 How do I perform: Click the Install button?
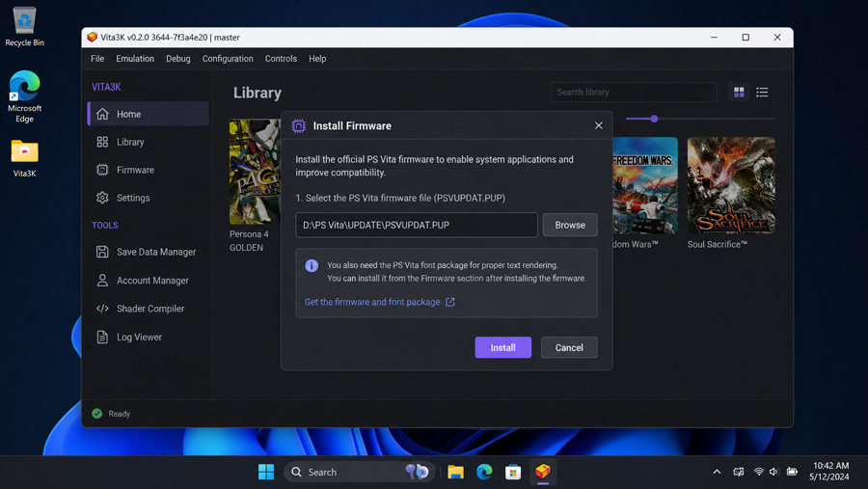[502, 348]
